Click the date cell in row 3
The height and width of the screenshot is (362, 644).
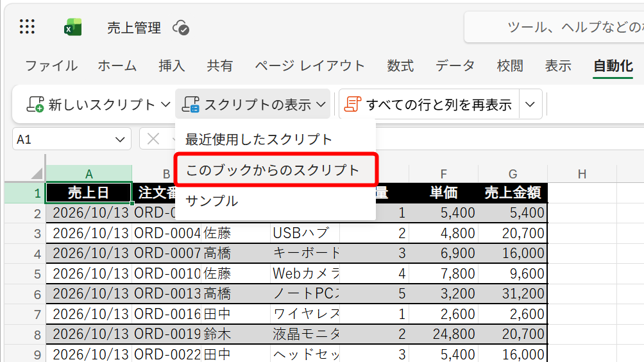[89, 233]
